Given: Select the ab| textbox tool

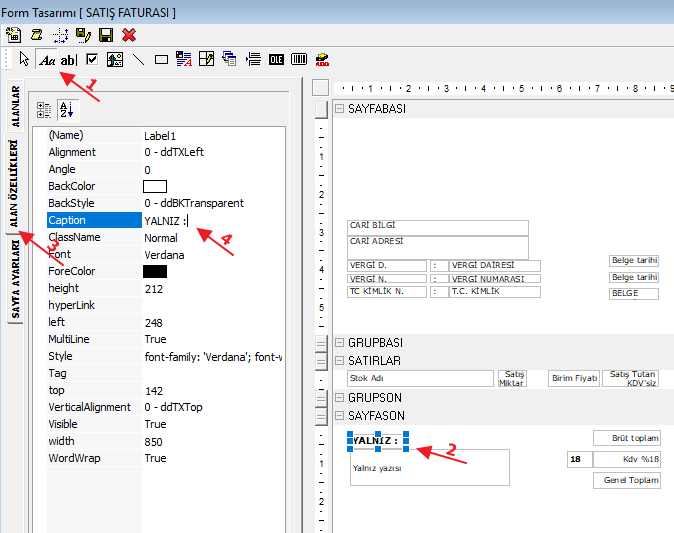Looking at the screenshot, I should (x=68, y=60).
